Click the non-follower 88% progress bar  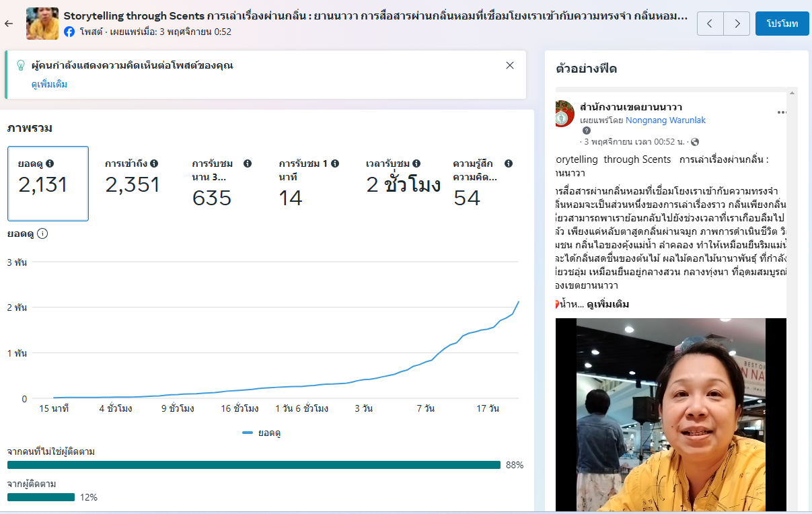tap(254, 465)
